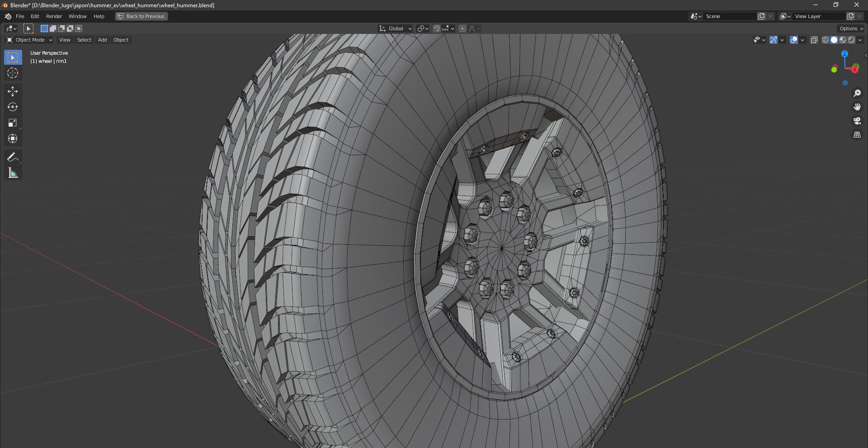Screen dimensions: 868x448
Task: Set selection mode to Invert
Action: pyautogui.click(x=70, y=29)
